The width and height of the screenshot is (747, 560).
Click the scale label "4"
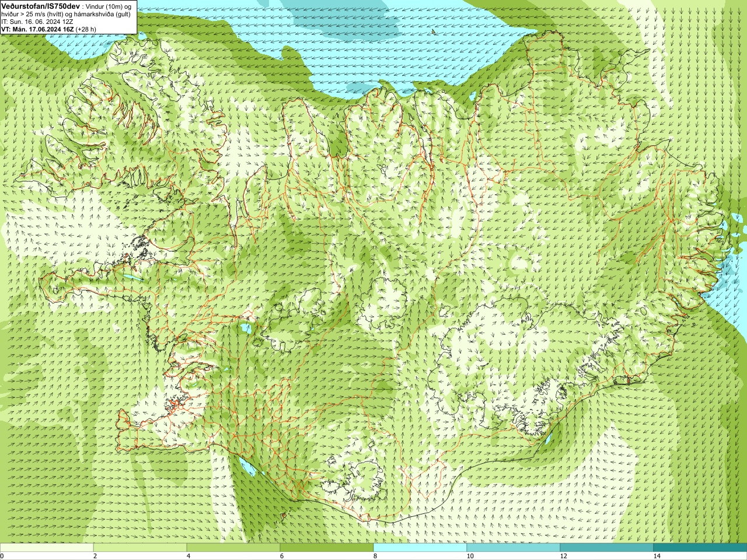tap(189, 556)
